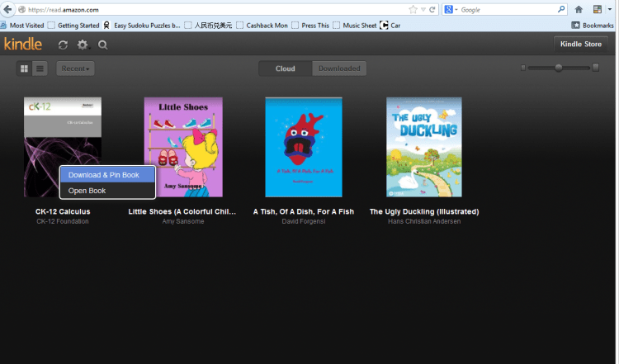Open Easy Sudoku Puzzles bookmark
Screen dimensions: 619x364
click(142, 26)
